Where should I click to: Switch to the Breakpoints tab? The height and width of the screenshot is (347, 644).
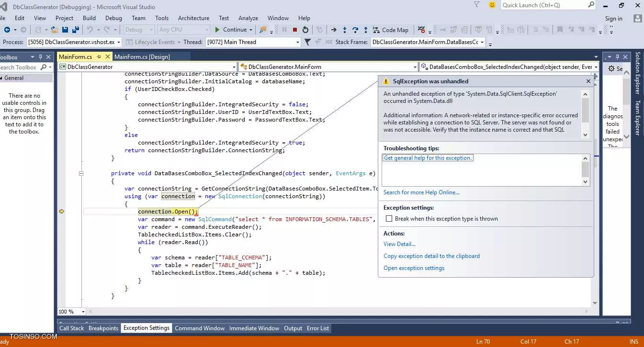click(x=103, y=328)
